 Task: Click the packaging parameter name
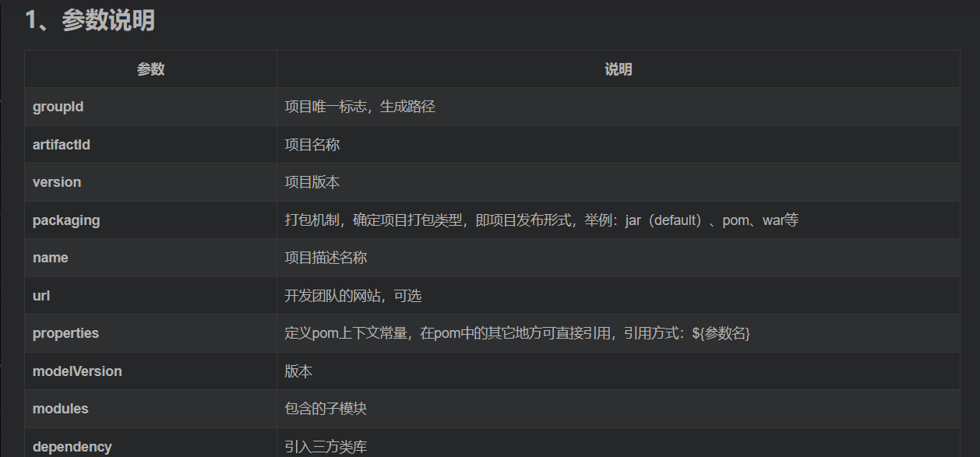click(66, 220)
